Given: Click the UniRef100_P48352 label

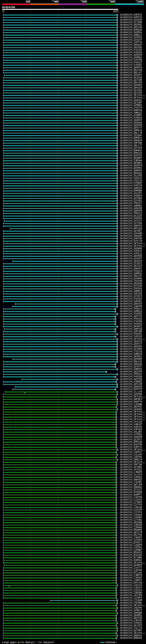Looking at the screenshot, I should [131, 314].
